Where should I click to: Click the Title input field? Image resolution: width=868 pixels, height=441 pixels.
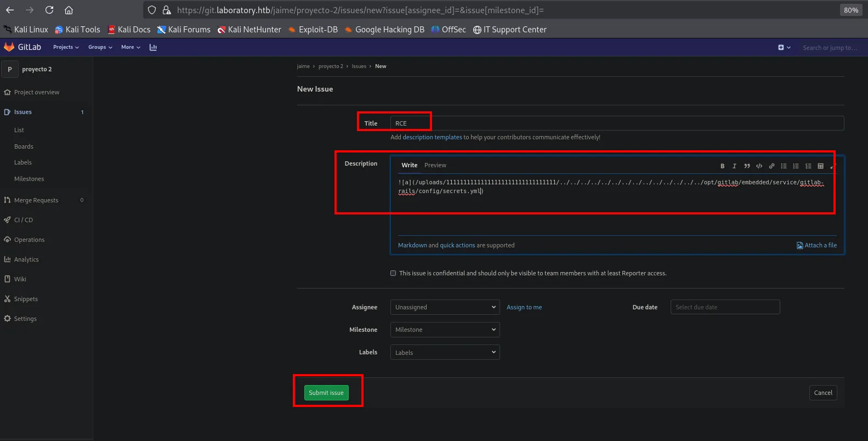coord(617,123)
